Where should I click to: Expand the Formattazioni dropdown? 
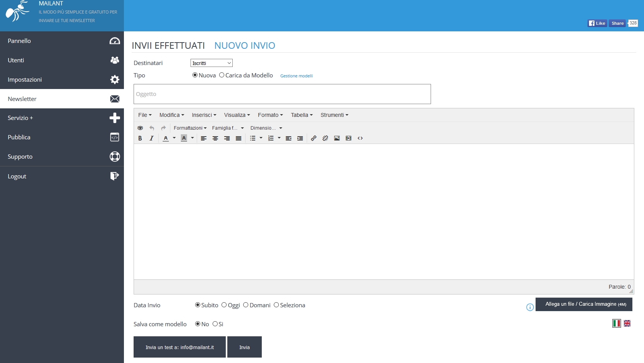[190, 128]
